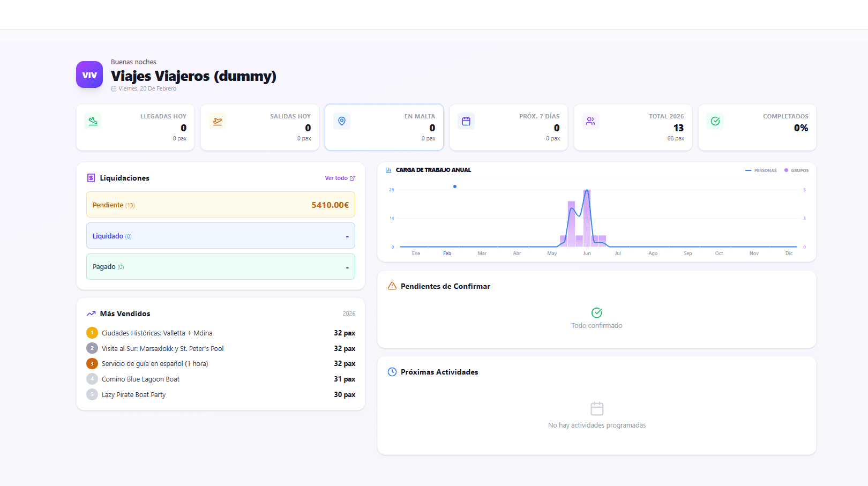Viewport: 868px width, 486px height.
Task: Click the Jun peak bar in chart
Action: pos(587,220)
